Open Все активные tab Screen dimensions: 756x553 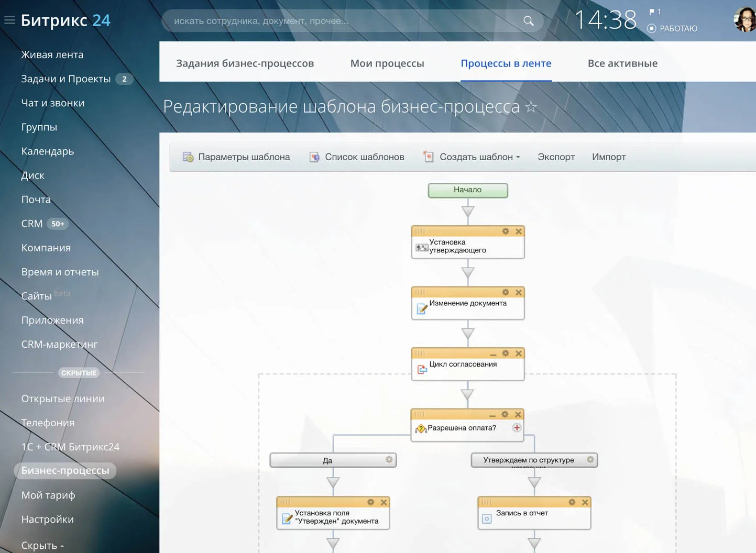622,63
